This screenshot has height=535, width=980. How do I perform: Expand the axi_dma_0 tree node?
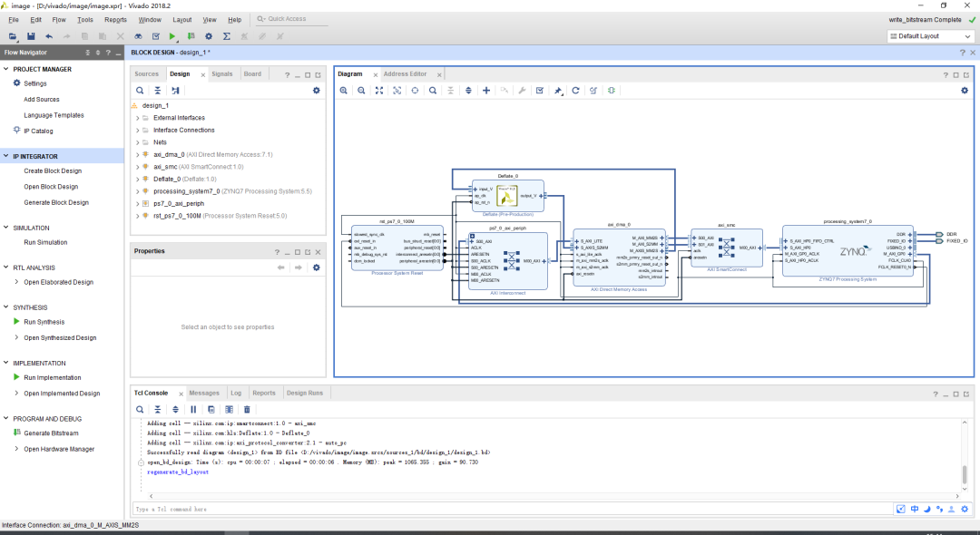click(137, 155)
